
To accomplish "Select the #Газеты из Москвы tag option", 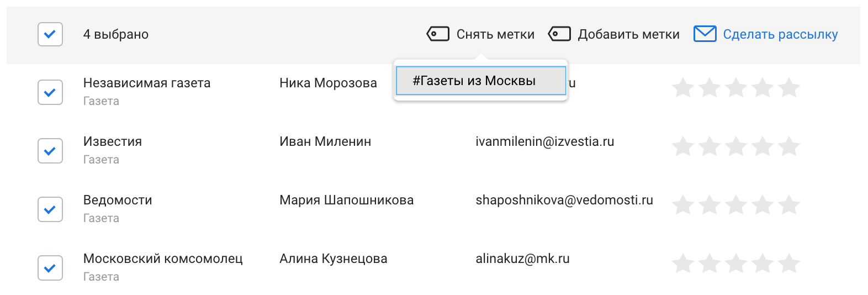I will pos(480,81).
